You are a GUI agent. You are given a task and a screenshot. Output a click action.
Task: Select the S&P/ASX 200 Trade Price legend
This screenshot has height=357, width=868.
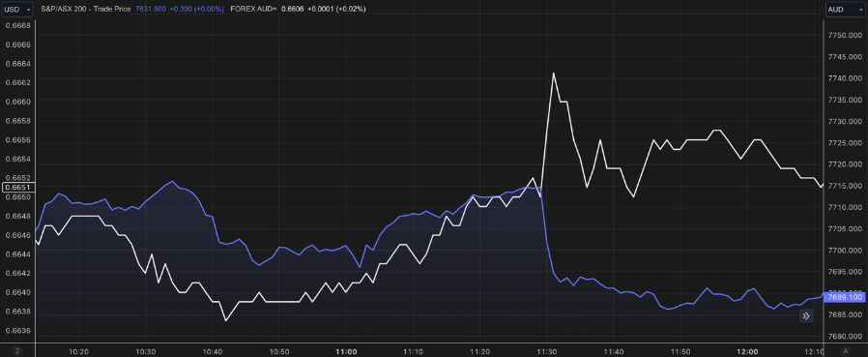tap(86, 10)
